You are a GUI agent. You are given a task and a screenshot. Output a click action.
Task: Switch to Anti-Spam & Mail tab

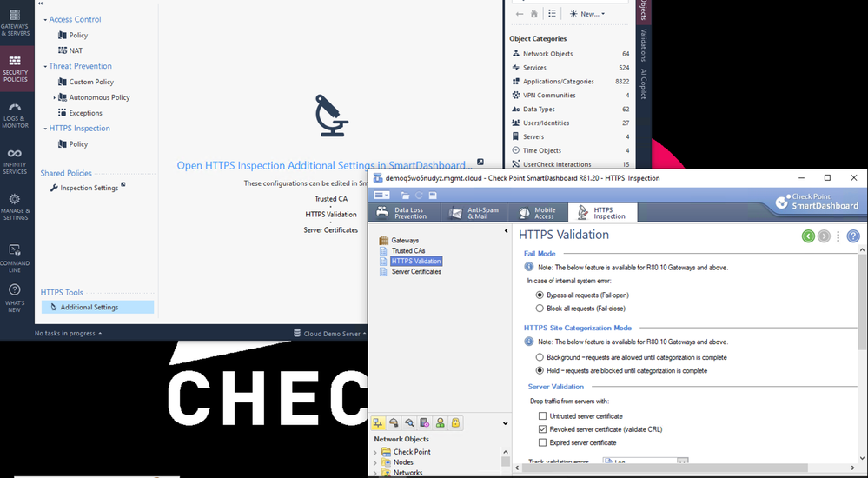pyautogui.click(x=475, y=213)
